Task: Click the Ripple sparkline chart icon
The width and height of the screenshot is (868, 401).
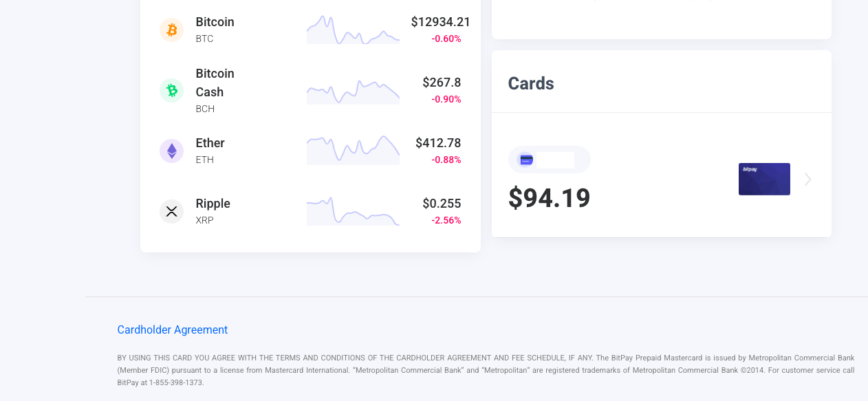Action: (x=353, y=211)
